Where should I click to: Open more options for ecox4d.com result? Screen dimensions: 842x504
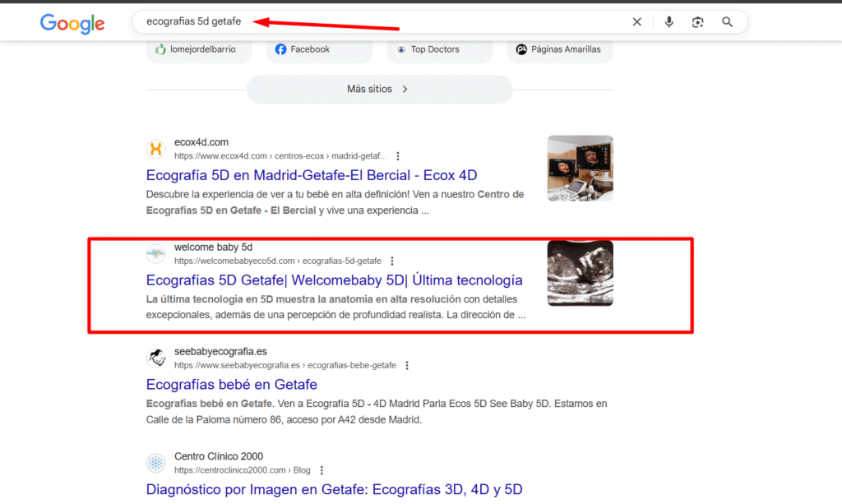tap(398, 155)
